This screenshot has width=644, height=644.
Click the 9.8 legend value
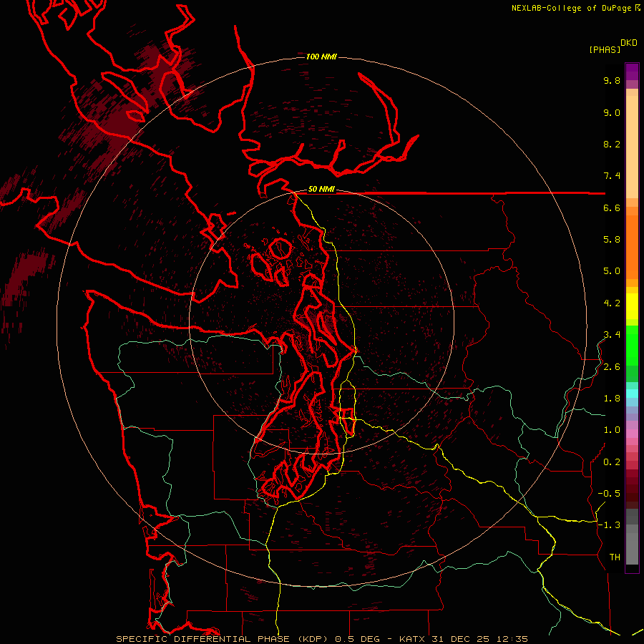tap(612, 80)
